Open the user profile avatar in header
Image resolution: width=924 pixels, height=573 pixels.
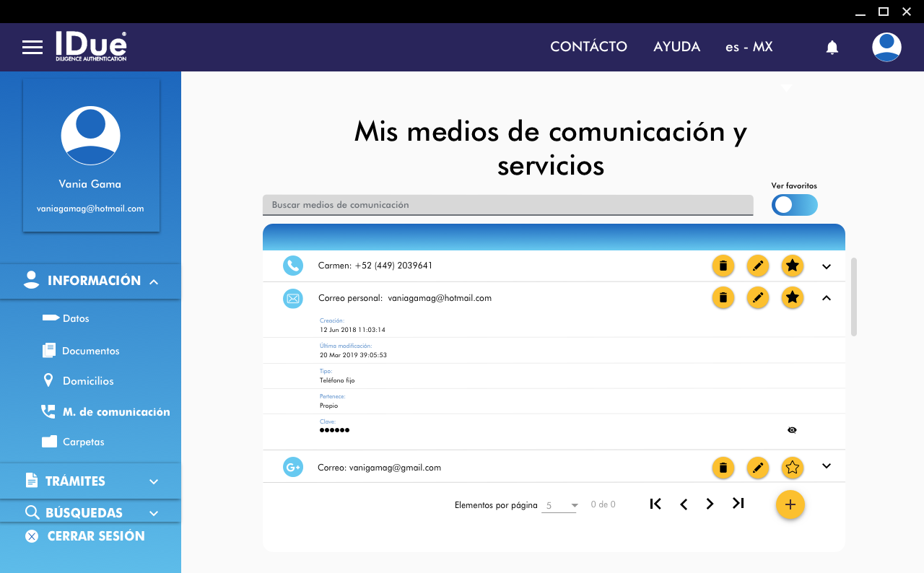[x=886, y=48]
